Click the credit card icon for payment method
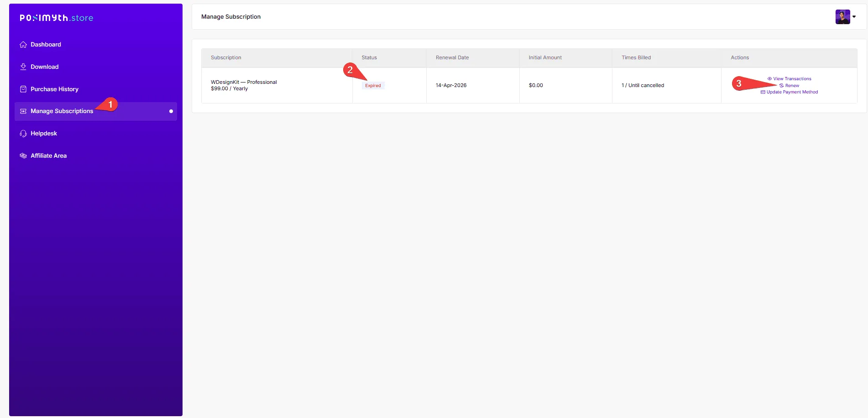This screenshot has width=868, height=418. pyautogui.click(x=763, y=92)
